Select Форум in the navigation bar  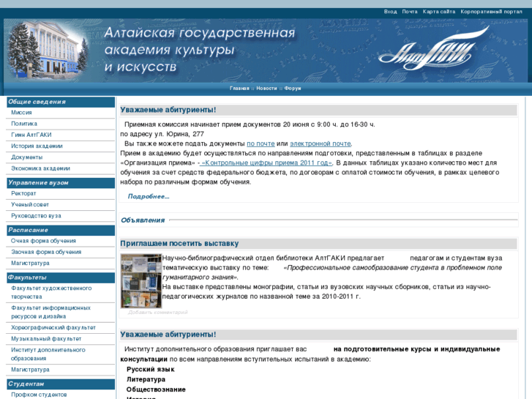(x=293, y=89)
